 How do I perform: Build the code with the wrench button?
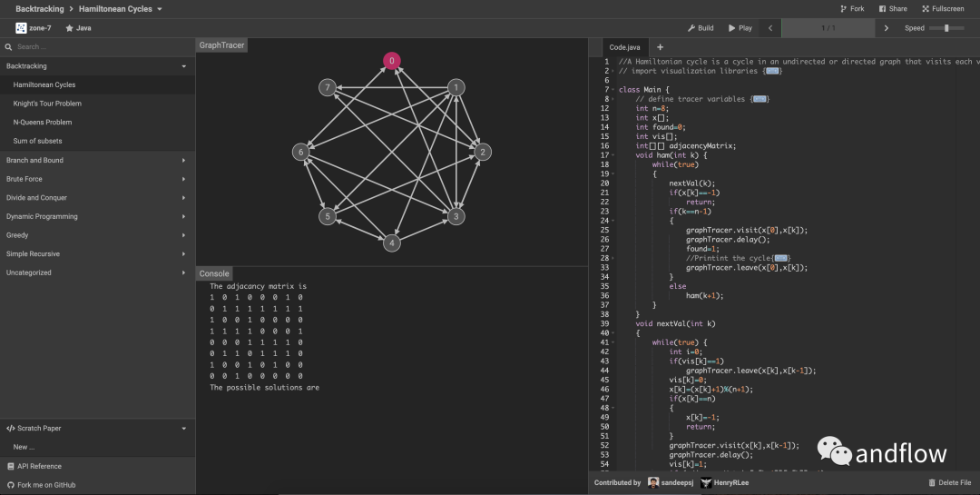click(701, 28)
